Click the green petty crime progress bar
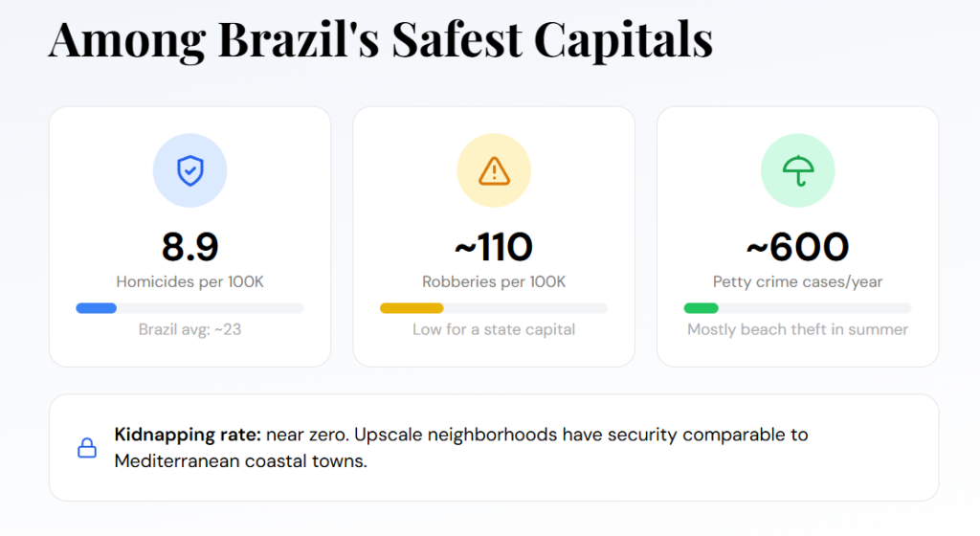The height and width of the screenshot is (536, 980). pyautogui.click(x=702, y=308)
